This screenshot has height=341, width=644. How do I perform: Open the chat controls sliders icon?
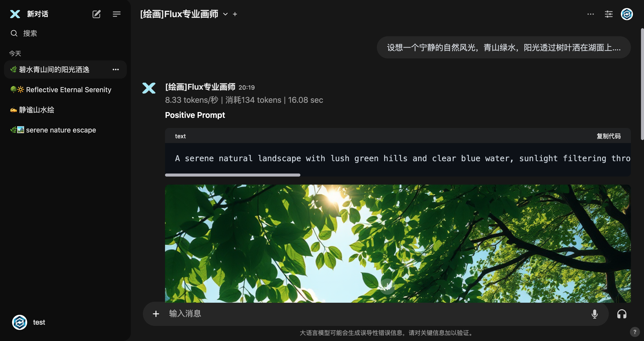click(609, 14)
